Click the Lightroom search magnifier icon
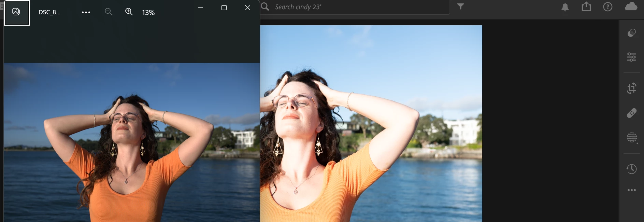 tap(265, 7)
